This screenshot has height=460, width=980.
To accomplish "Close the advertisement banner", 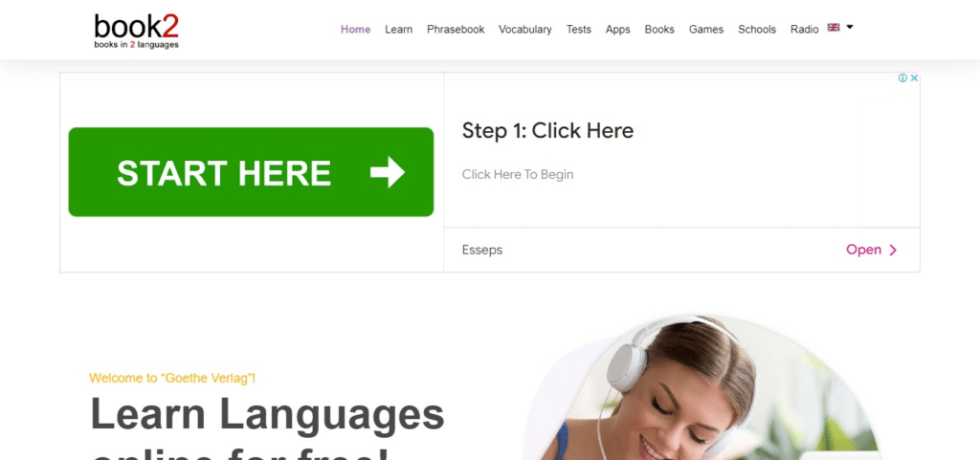I will coord(914,78).
